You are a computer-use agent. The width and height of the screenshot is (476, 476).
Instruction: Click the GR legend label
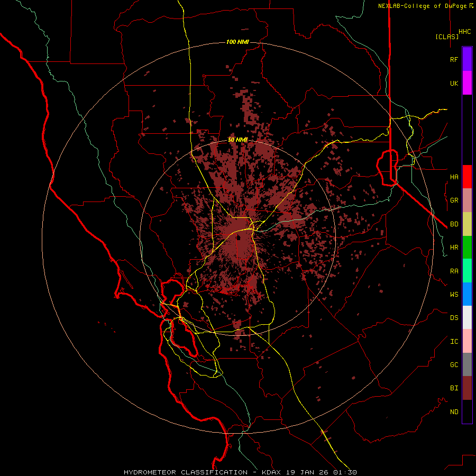click(454, 200)
